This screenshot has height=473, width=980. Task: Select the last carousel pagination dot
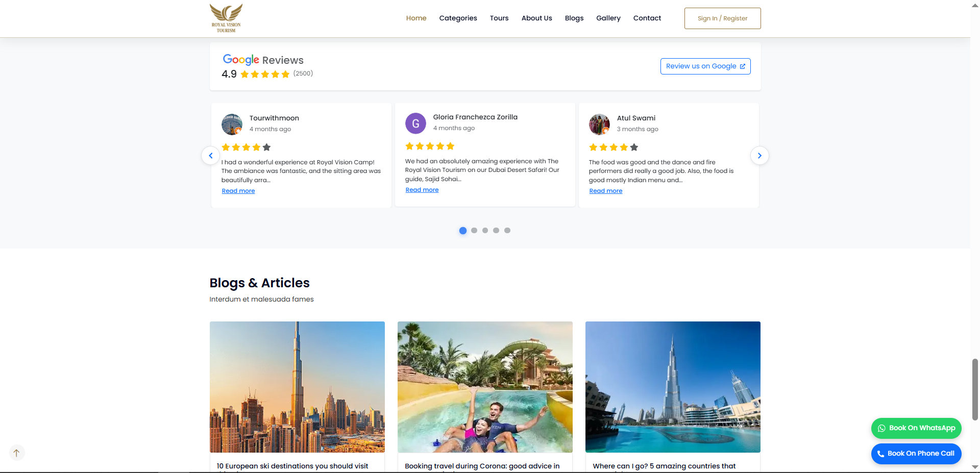pos(507,231)
